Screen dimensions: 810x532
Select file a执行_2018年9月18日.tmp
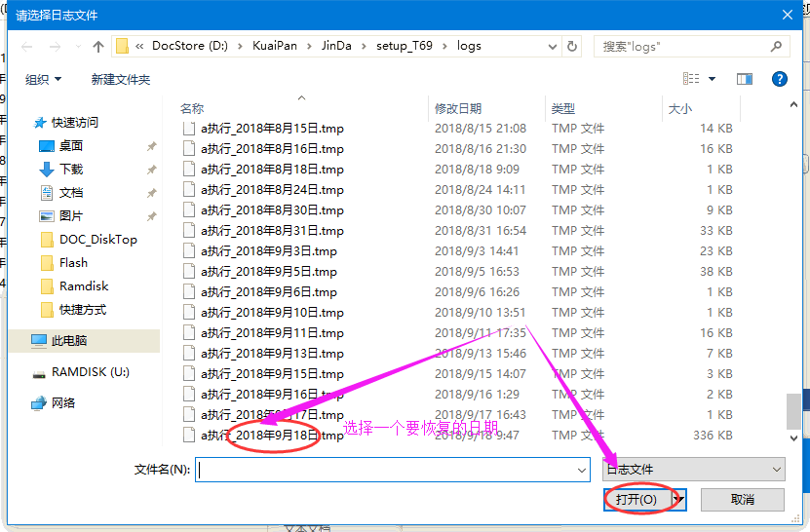272,436
